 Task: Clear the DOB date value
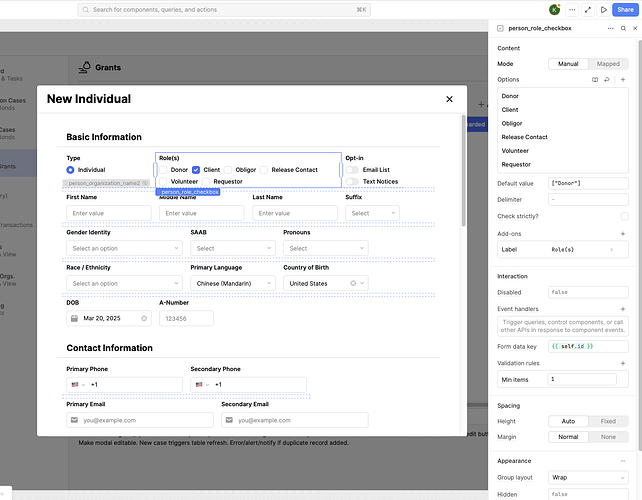pyautogui.click(x=144, y=319)
